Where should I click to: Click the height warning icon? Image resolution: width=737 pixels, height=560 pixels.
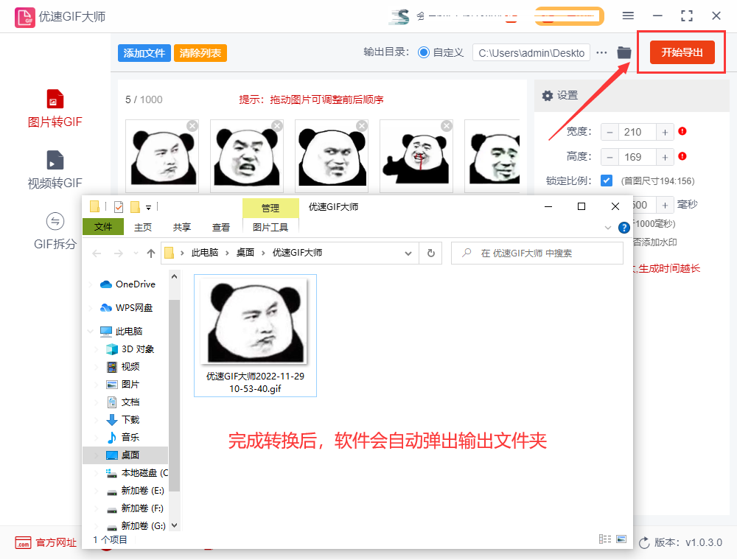(682, 156)
